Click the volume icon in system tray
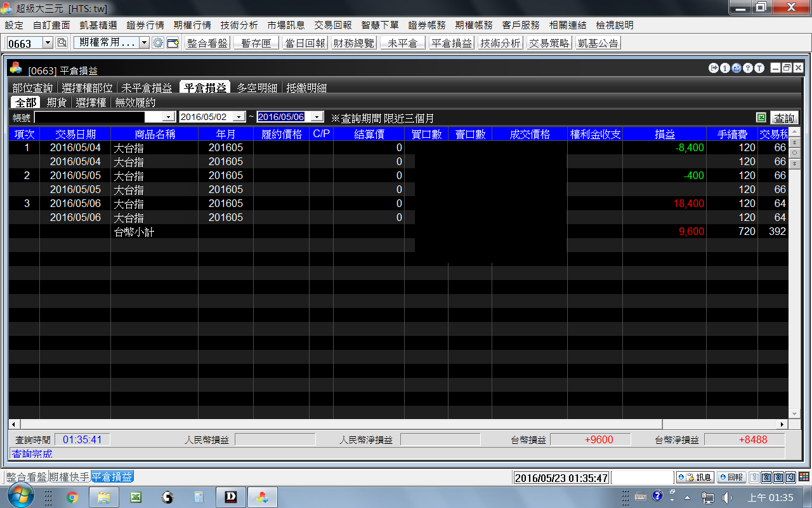The image size is (812, 508). pos(726,497)
